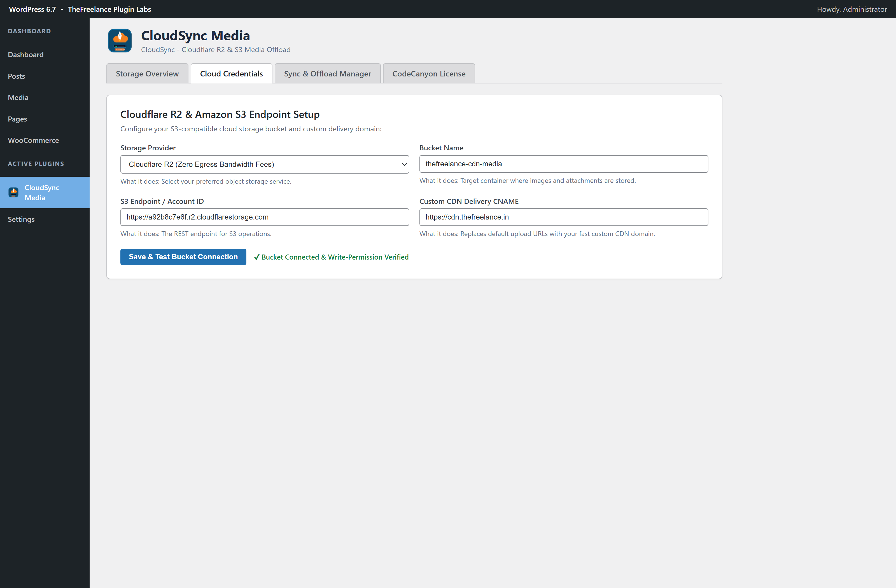Open the Storage Provider dropdown

[265, 164]
